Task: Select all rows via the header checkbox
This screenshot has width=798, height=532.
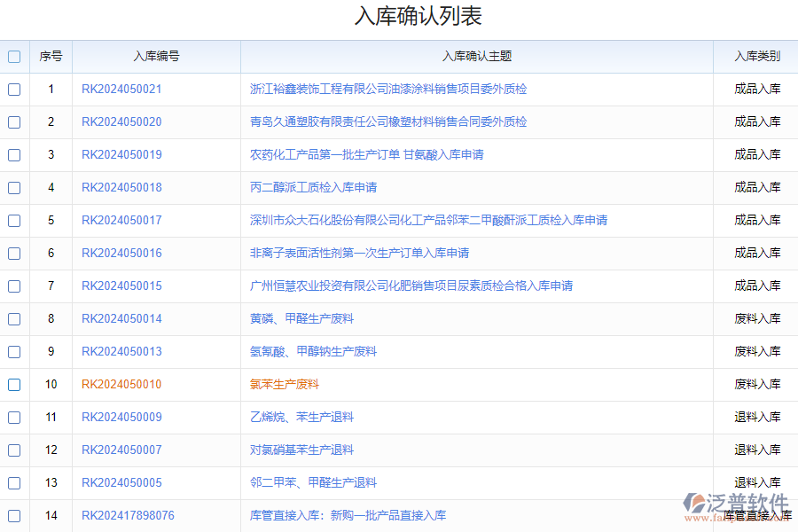Action: [x=14, y=56]
